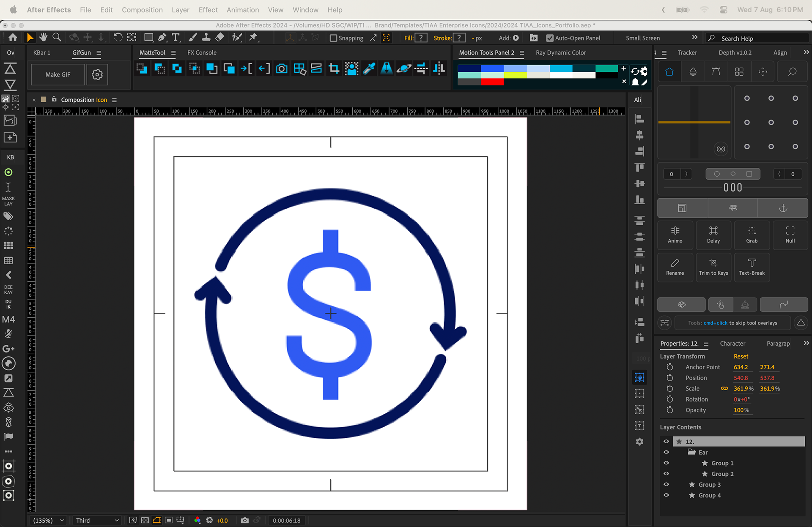Open GifGun settings gear

(97, 75)
